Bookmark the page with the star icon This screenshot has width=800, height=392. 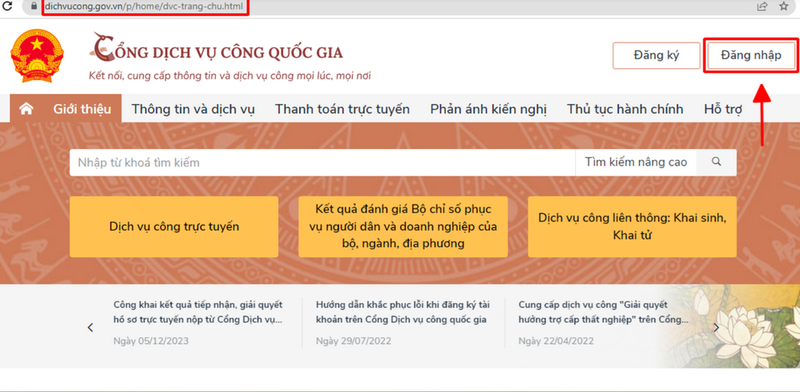pos(784,6)
